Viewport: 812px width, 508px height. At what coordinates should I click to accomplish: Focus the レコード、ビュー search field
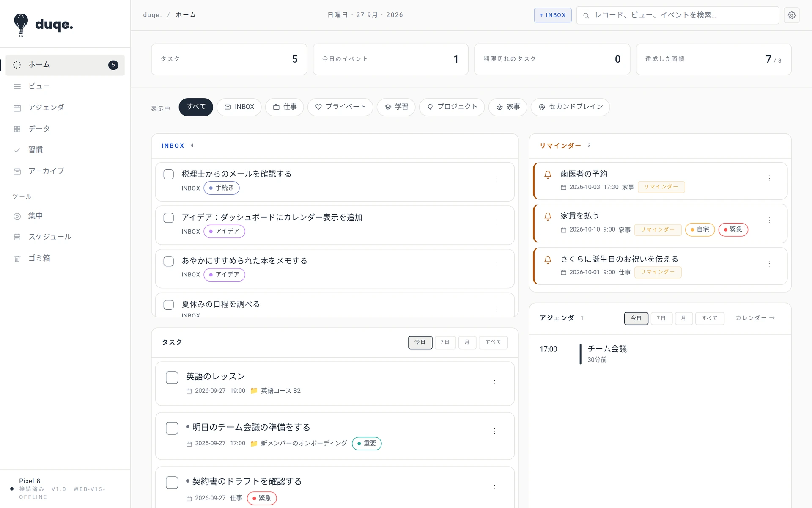[678, 15]
